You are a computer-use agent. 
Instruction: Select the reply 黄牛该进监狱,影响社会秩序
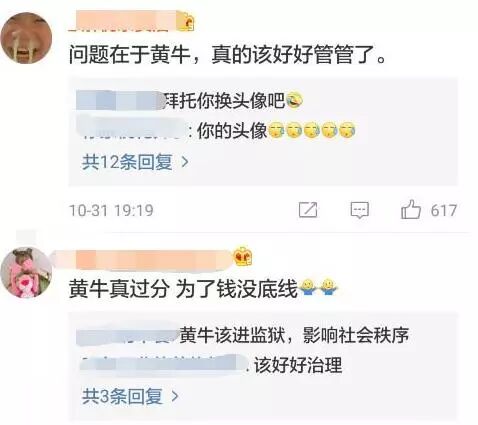(294, 335)
